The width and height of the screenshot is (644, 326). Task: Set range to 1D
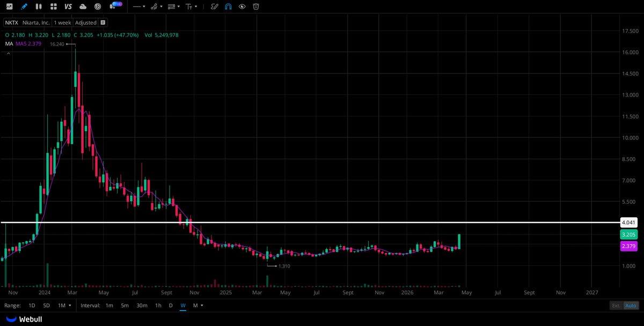pyautogui.click(x=32, y=305)
